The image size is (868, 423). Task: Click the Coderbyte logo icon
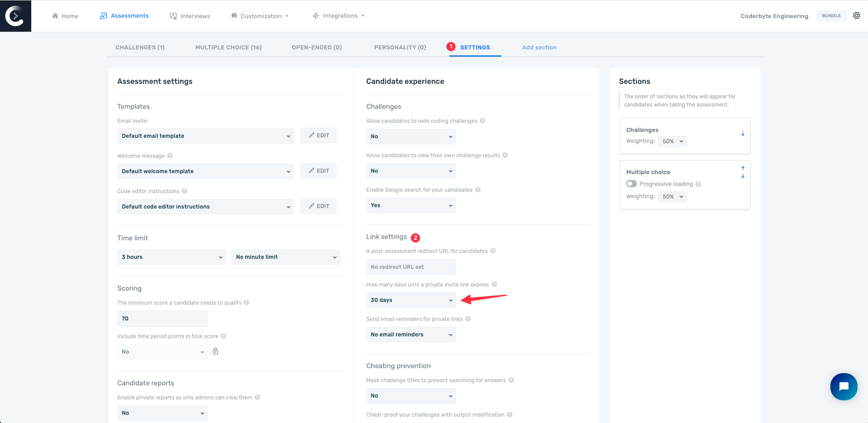pos(15,16)
